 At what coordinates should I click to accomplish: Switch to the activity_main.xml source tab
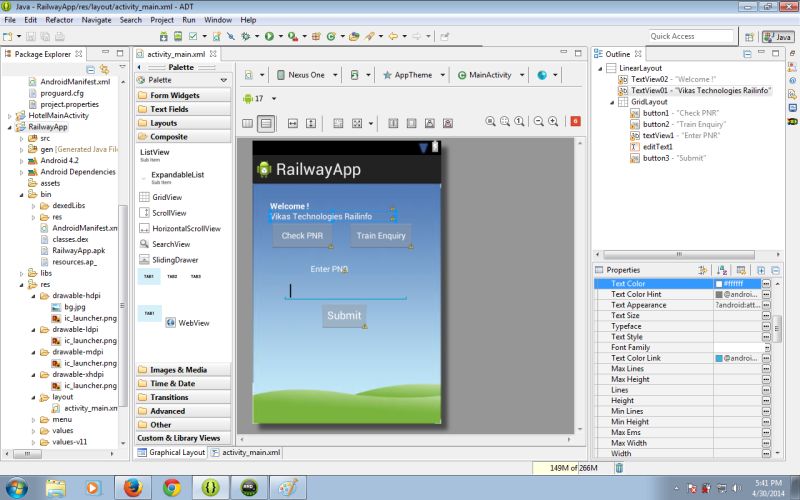tap(245, 453)
